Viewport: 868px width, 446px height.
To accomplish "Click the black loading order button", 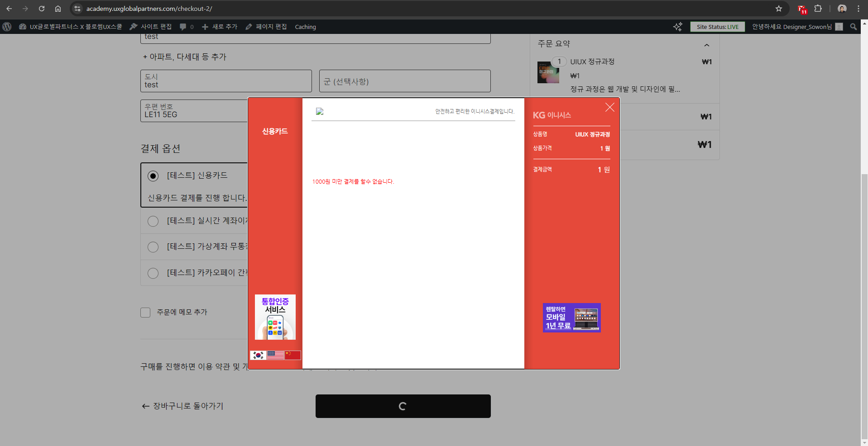I will [403, 406].
